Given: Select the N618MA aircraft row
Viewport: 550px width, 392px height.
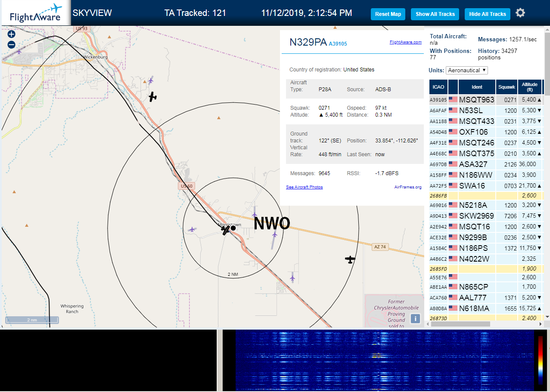Looking at the screenshot, I should point(486,309).
